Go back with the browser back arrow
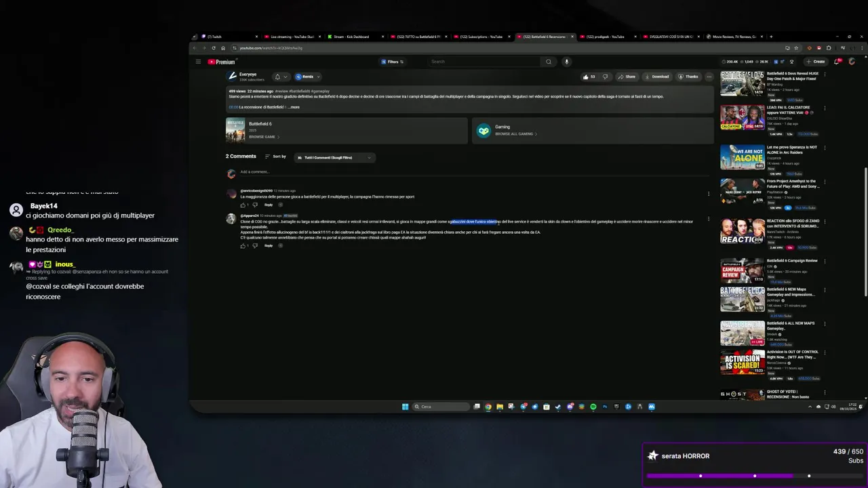 (195, 48)
